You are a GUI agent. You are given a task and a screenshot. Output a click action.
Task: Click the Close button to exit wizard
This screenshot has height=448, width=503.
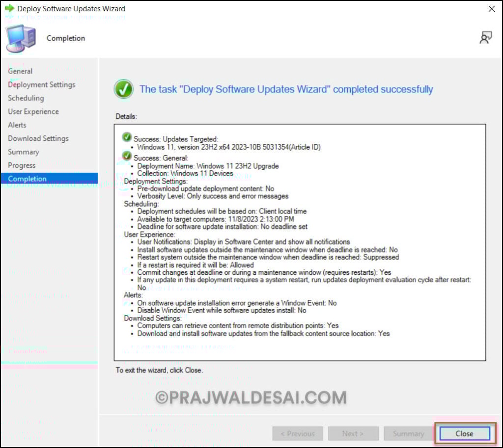pyautogui.click(x=465, y=434)
